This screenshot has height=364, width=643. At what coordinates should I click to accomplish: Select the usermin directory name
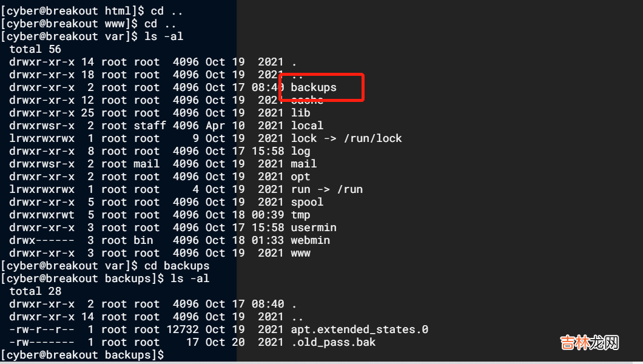(x=314, y=227)
